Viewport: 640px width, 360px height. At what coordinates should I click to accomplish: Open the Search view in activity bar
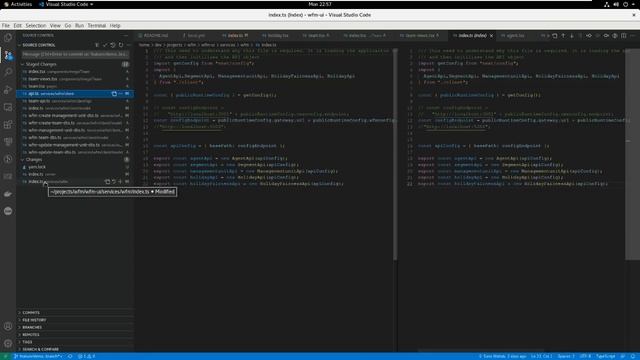click(8, 72)
